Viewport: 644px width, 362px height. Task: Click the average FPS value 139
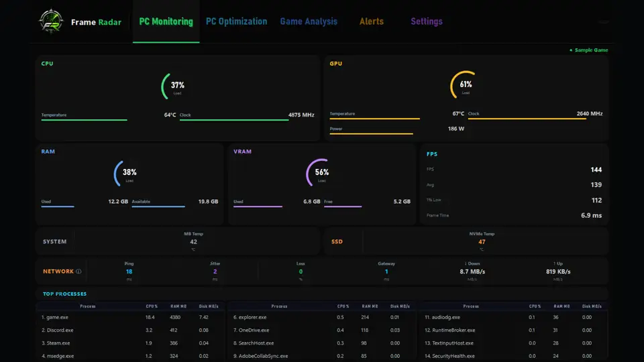click(x=596, y=185)
